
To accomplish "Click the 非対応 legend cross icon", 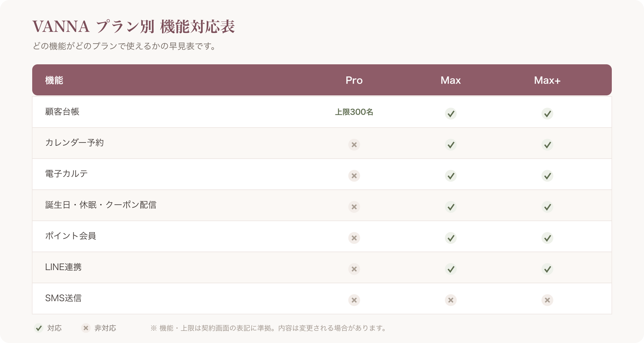I will tap(86, 328).
